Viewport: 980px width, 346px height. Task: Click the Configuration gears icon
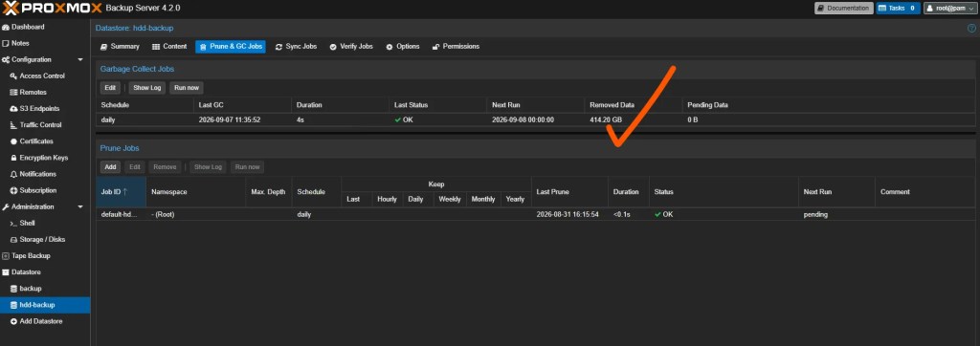6,60
